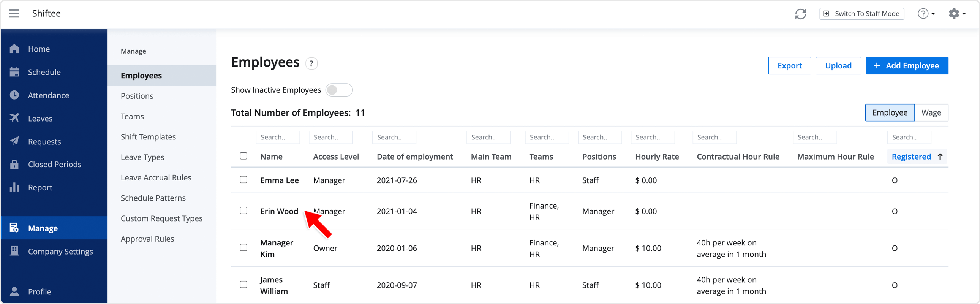The height and width of the screenshot is (304, 980).
Task: Click the Hourly Rate column header
Action: (657, 157)
